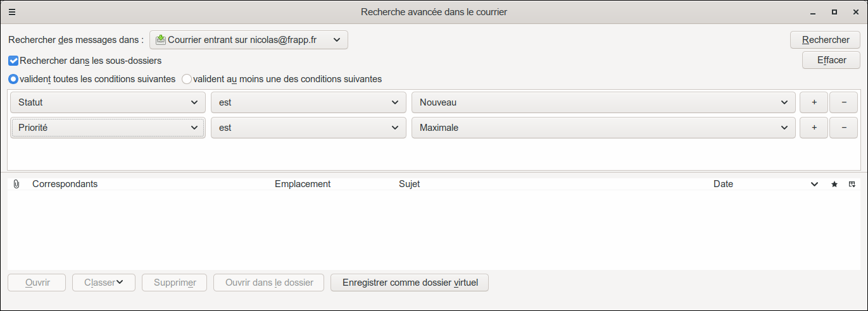This screenshot has height=311, width=868.
Task: Sort results by the Correspondants column
Action: click(x=65, y=184)
